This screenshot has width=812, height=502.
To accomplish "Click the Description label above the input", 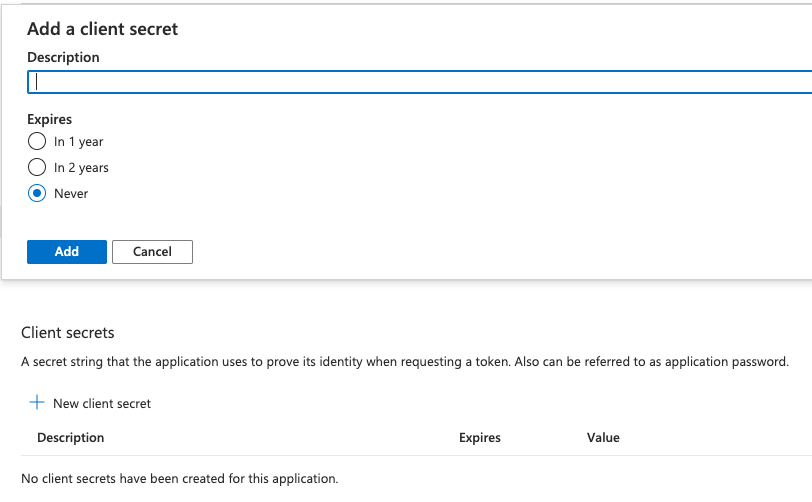I will click(x=63, y=57).
